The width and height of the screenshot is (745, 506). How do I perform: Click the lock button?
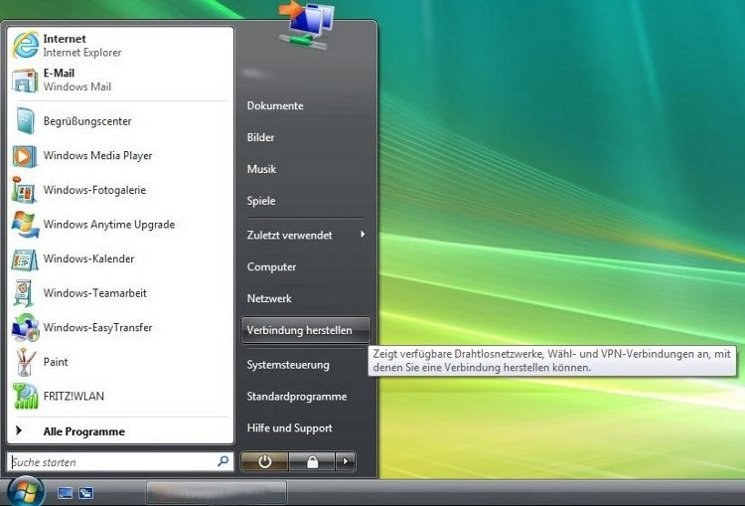click(312, 461)
